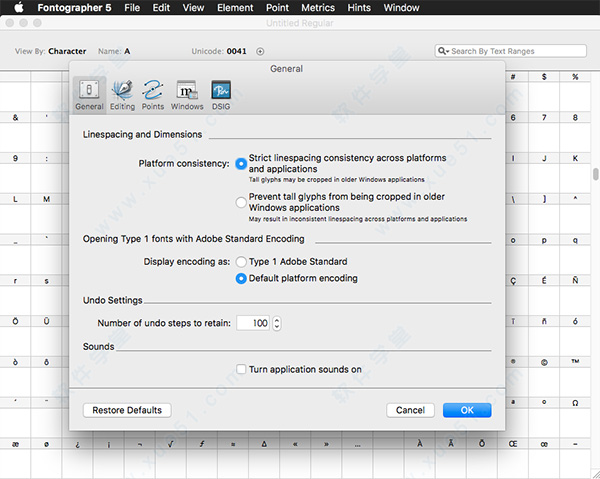Click the undo steps number field
600x479 pixels.
coord(253,323)
